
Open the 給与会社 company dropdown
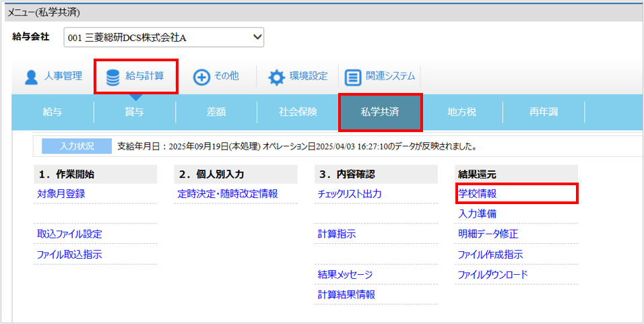click(164, 38)
